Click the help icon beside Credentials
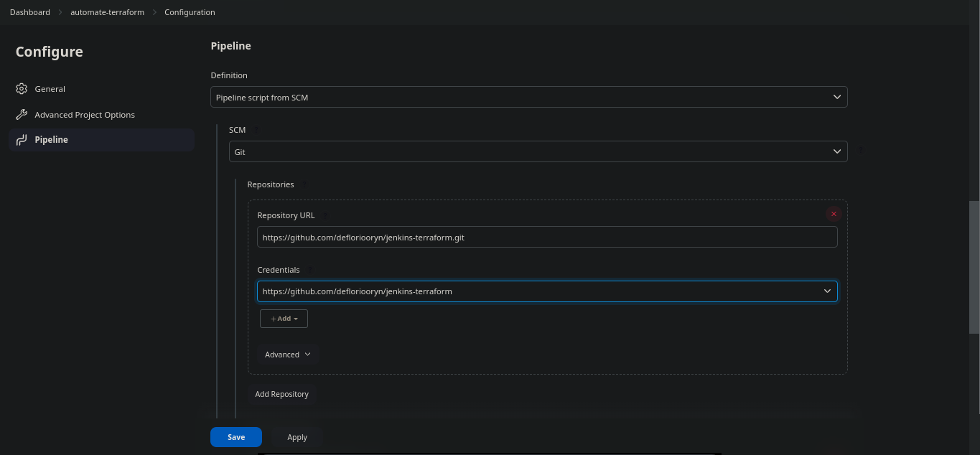This screenshot has height=455, width=980. pos(310,270)
